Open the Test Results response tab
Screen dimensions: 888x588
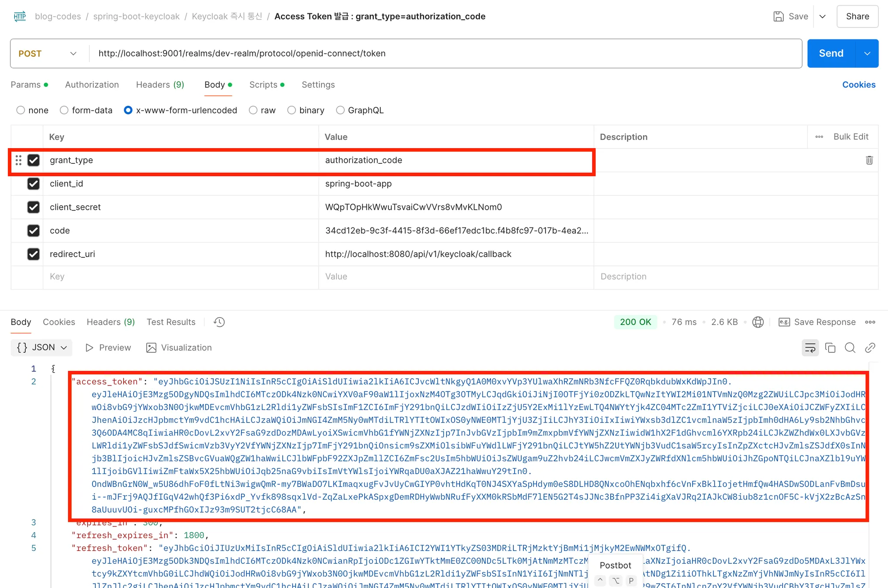[171, 322]
